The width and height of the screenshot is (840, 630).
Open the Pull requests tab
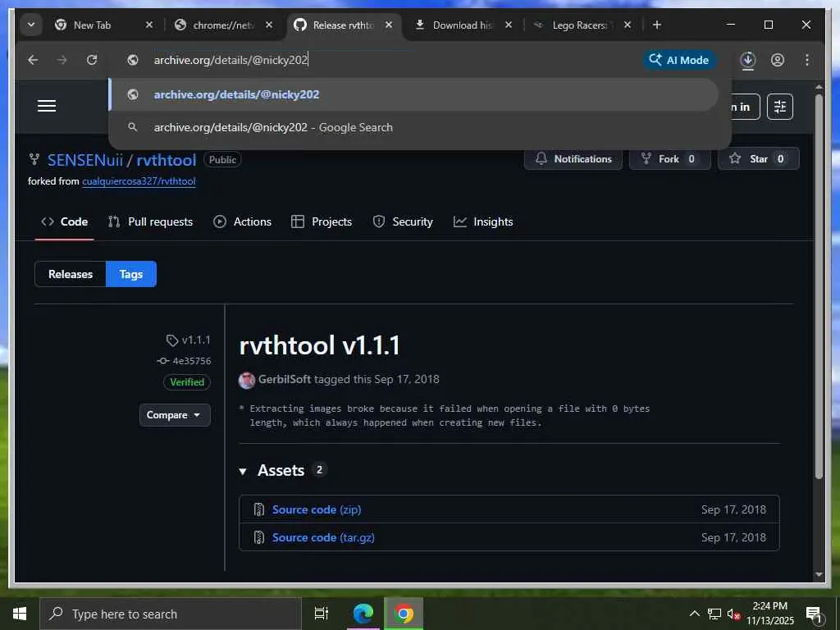[151, 221]
